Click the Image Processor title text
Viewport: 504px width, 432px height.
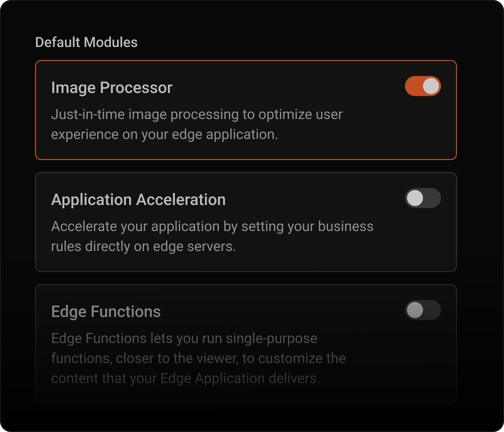click(x=112, y=87)
